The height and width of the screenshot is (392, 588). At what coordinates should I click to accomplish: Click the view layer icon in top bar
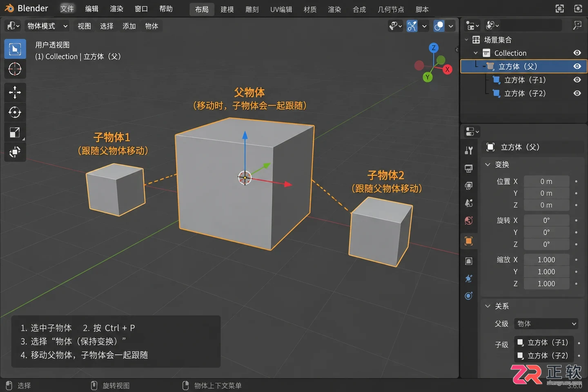(578, 9)
